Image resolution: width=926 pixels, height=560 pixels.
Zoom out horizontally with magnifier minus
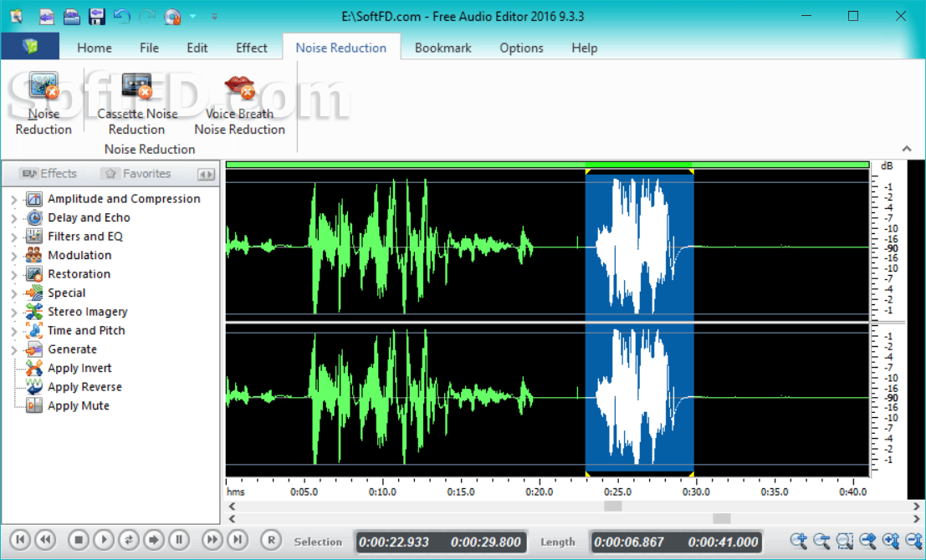(821, 540)
